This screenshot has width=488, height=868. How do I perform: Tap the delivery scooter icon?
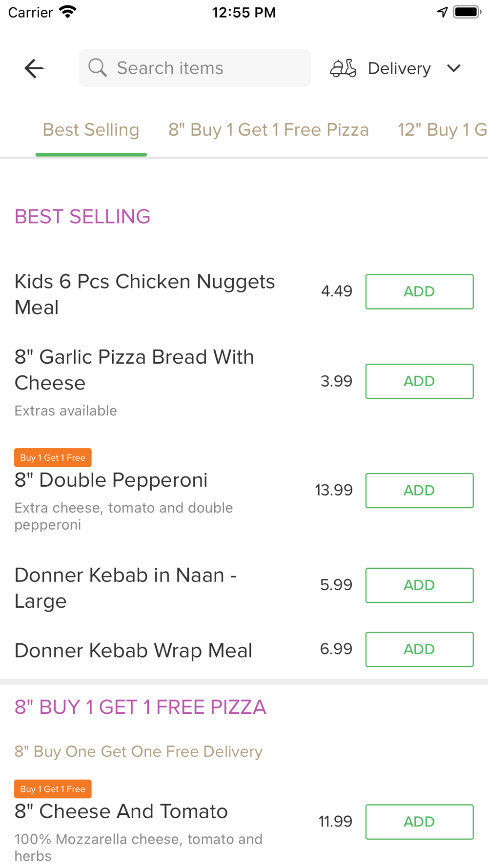coord(343,68)
